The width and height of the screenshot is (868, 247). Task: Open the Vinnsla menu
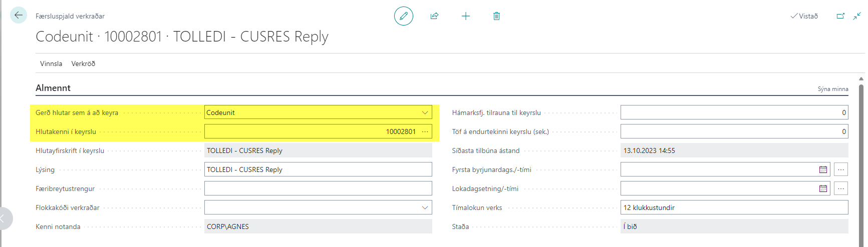tap(51, 63)
